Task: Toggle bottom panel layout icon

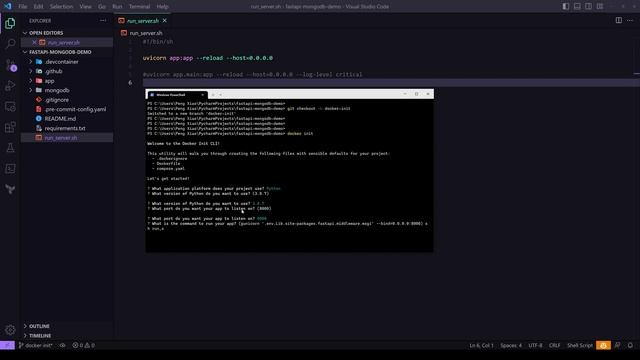Action: (577, 6)
